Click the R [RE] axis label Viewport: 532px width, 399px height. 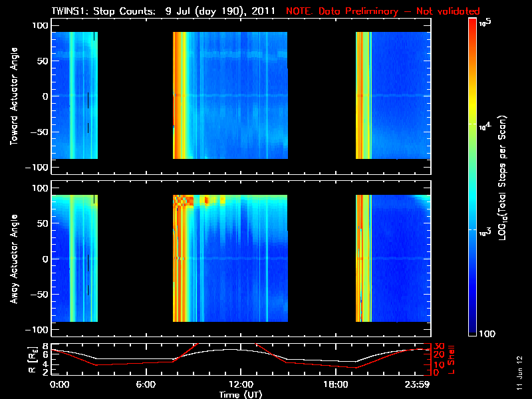coord(32,360)
